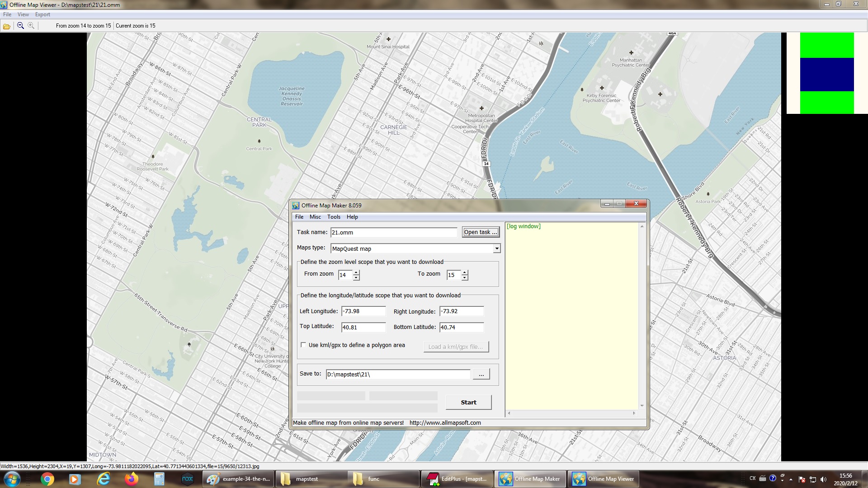Viewport: 868px width, 488px height.
Task: Launch Google Chrome from taskbar
Action: point(47,479)
